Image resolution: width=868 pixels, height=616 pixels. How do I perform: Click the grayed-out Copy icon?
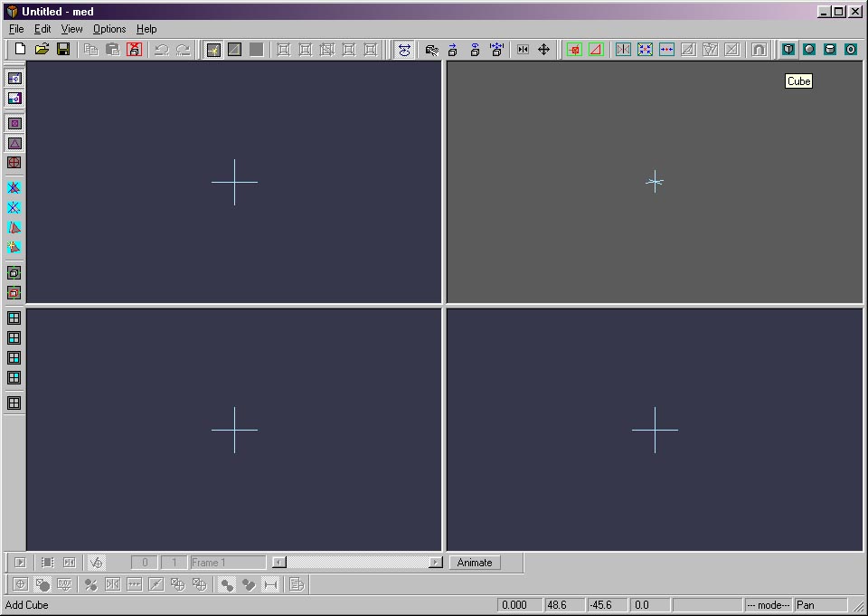pos(90,50)
